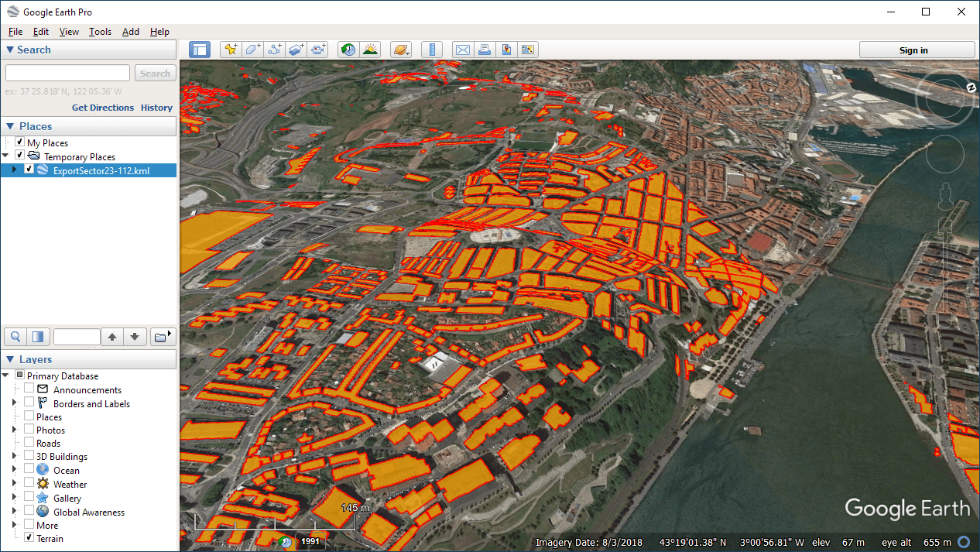Open the planet switcher dropdown
This screenshot has height=552, width=980.
pyautogui.click(x=401, y=50)
